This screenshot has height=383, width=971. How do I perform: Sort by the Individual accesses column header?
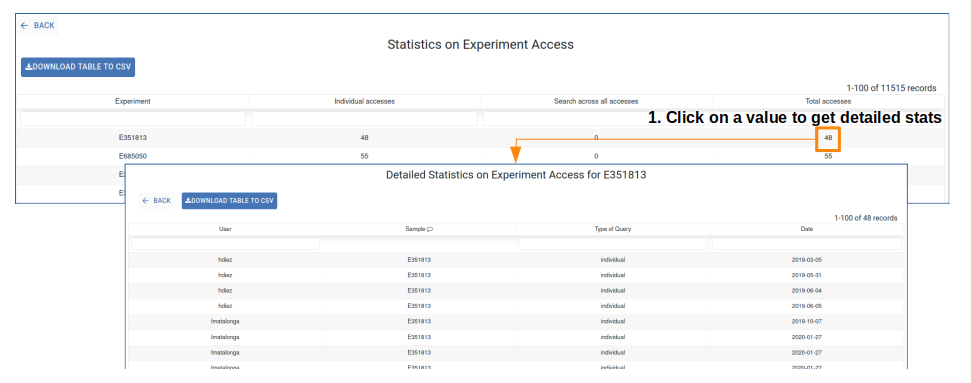click(365, 101)
